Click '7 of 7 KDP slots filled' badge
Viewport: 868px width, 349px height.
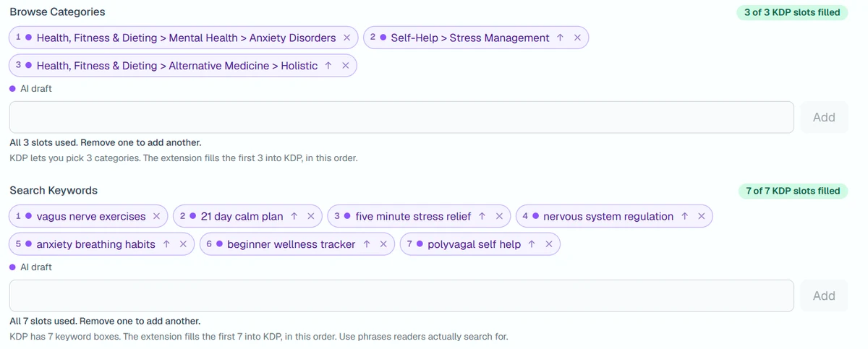pyautogui.click(x=792, y=191)
